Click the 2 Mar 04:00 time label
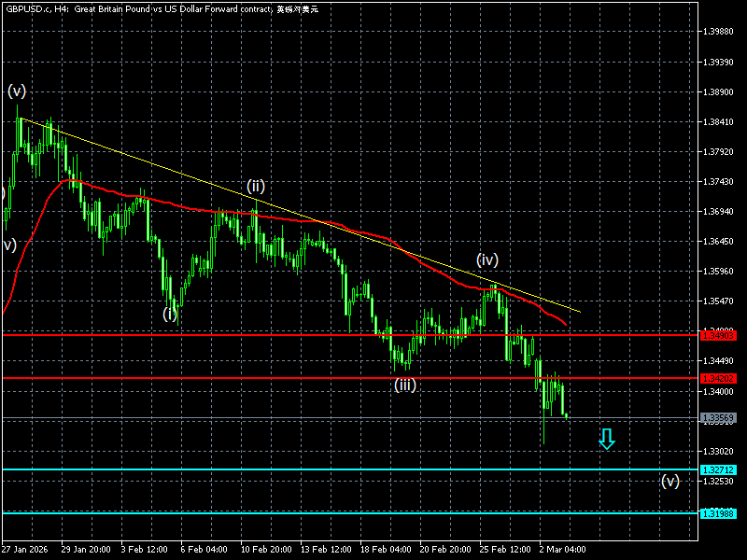This screenshot has height=560, width=747. [x=563, y=550]
